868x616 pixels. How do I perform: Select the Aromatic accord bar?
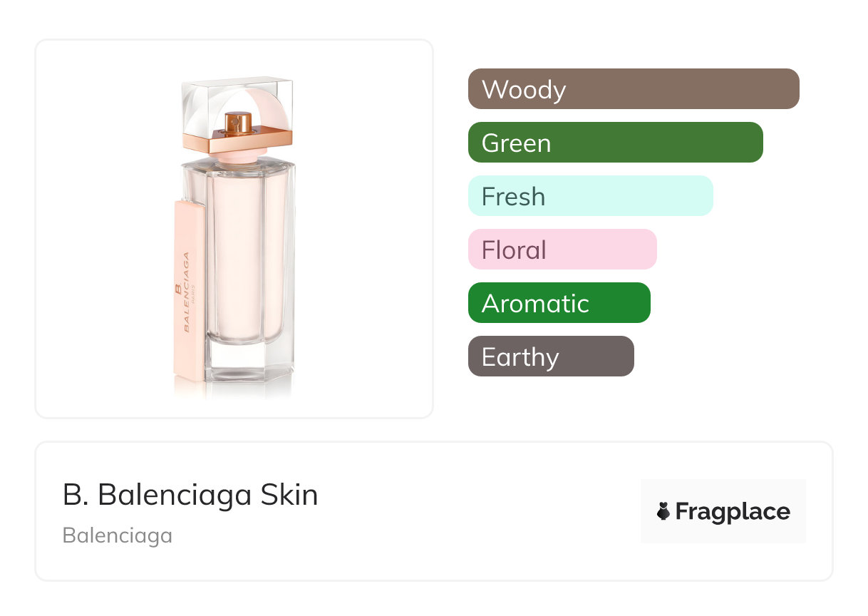tap(559, 303)
